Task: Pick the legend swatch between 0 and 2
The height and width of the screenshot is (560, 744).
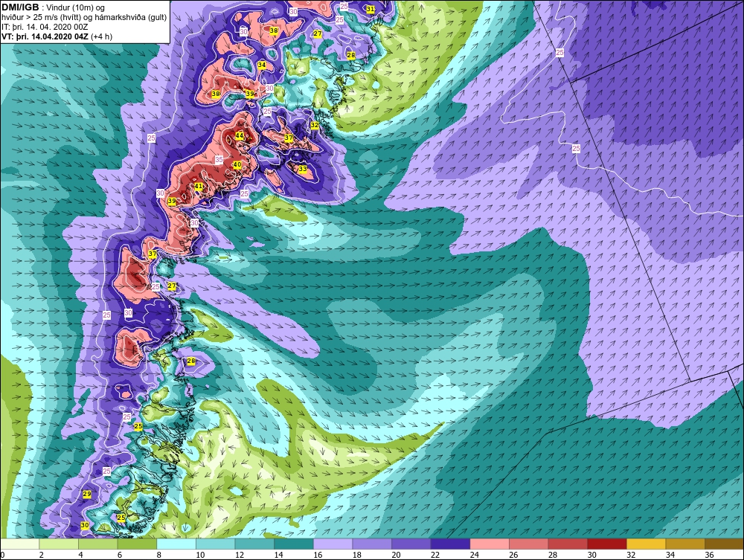Action: (x=20, y=544)
